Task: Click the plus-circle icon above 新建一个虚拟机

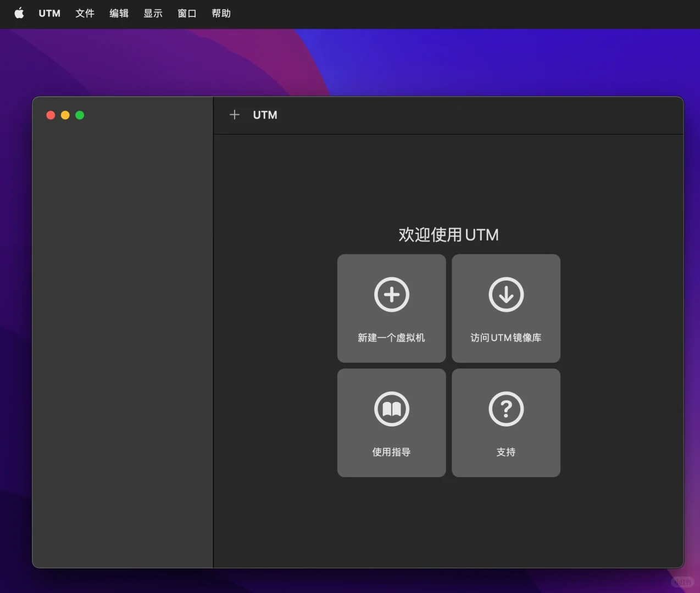Action: tap(391, 294)
